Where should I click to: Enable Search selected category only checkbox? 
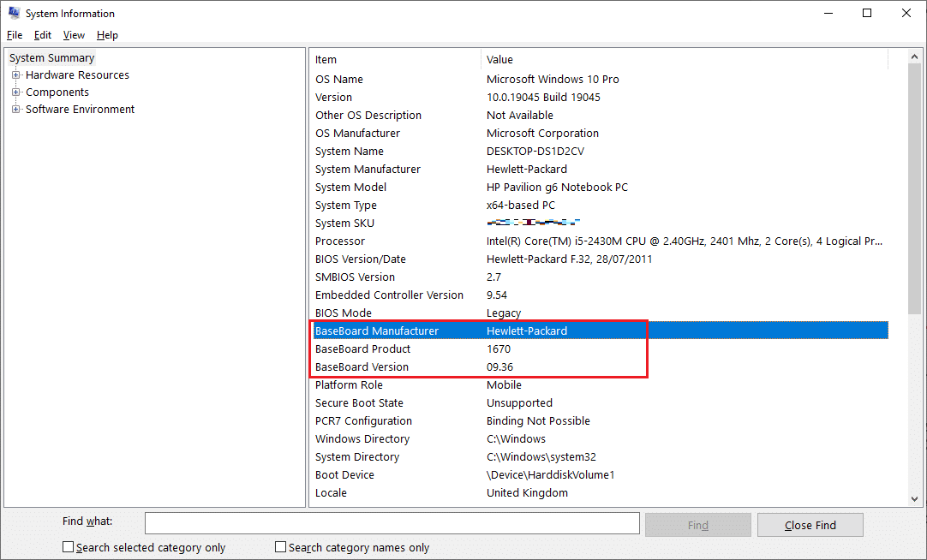point(69,547)
